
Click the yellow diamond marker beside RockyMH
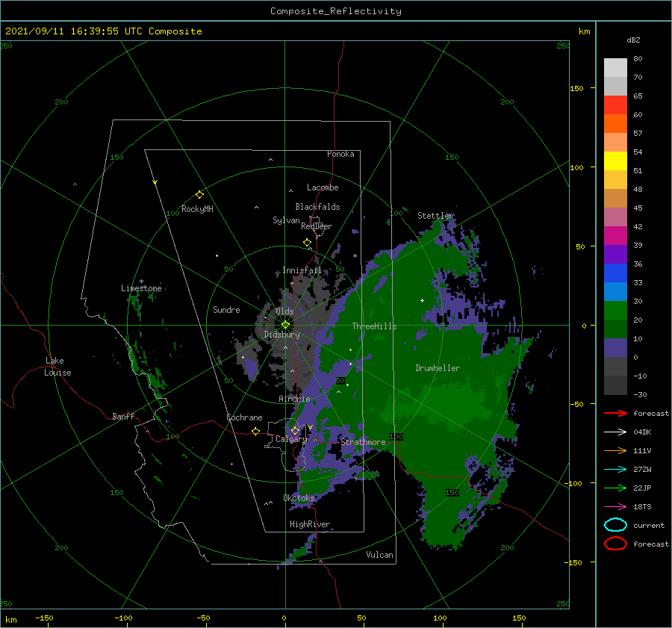coord(199,195)
